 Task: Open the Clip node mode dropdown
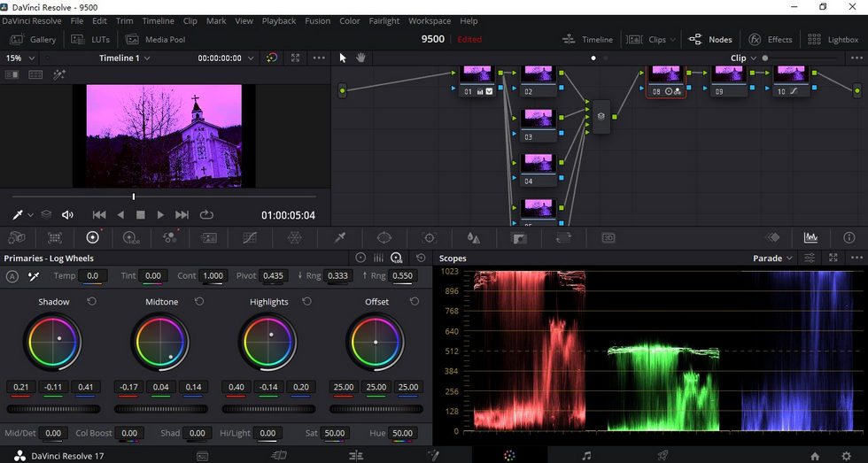click(x=743, y=58)
